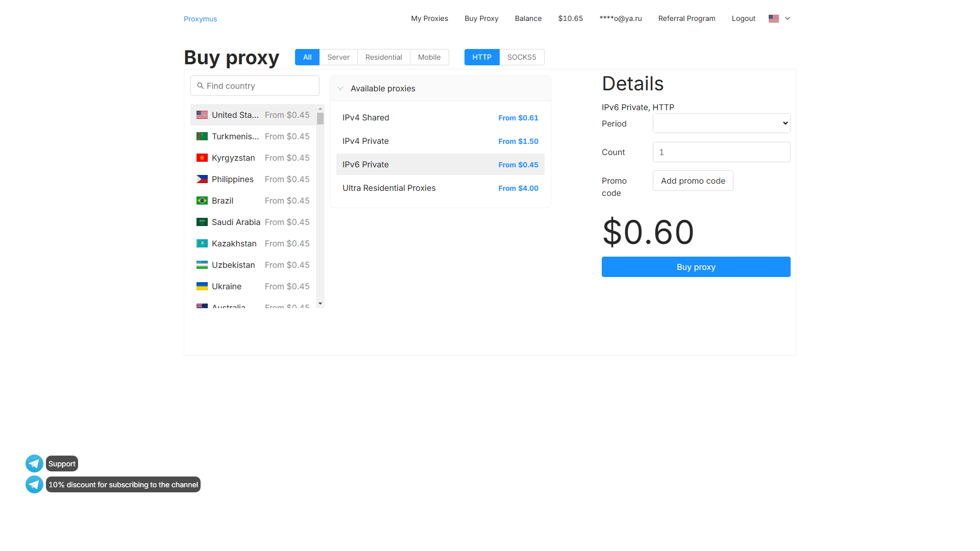Screen dimensions: 980x551
Task: Open My Proxies from navigation
Action: tap(429, 18)
